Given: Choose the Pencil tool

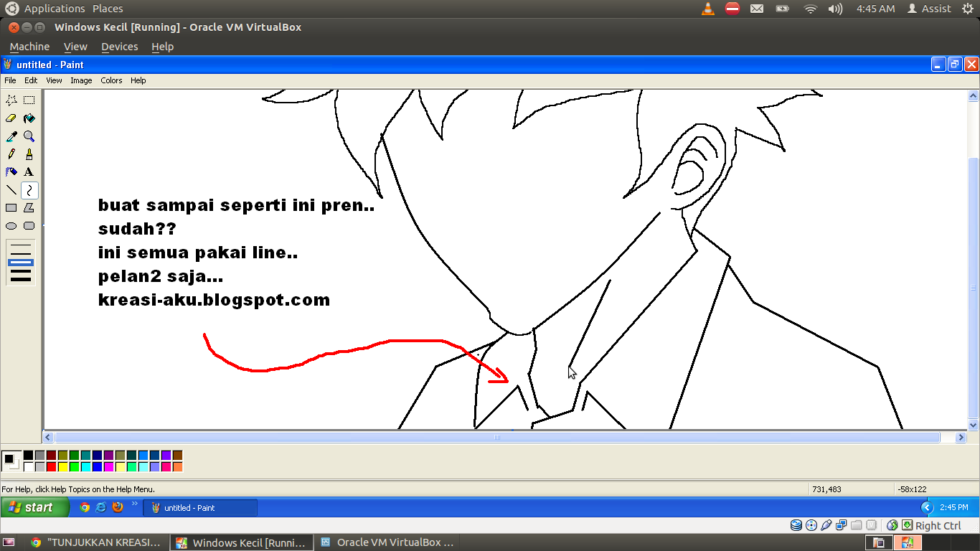Looking at the screenshot, I should 11,154.
